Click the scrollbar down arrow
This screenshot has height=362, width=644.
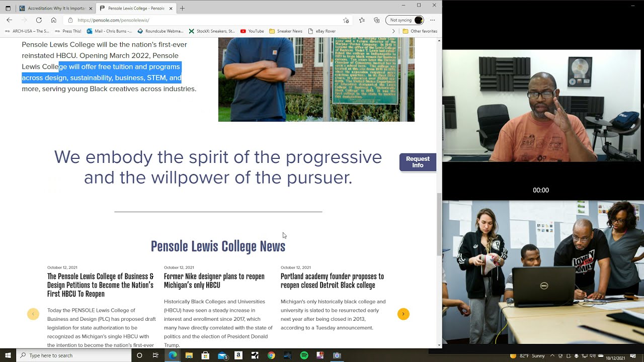click(x=440, y=345)
